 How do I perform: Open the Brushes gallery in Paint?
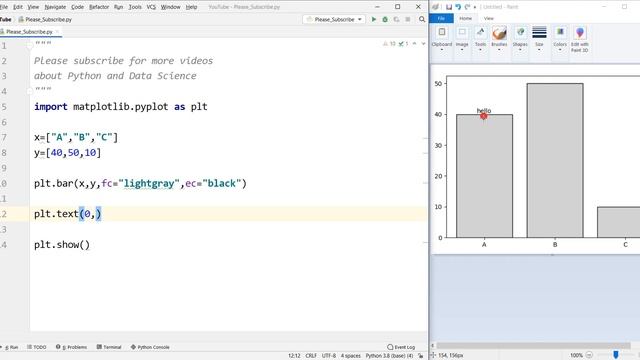pos(499,40)
